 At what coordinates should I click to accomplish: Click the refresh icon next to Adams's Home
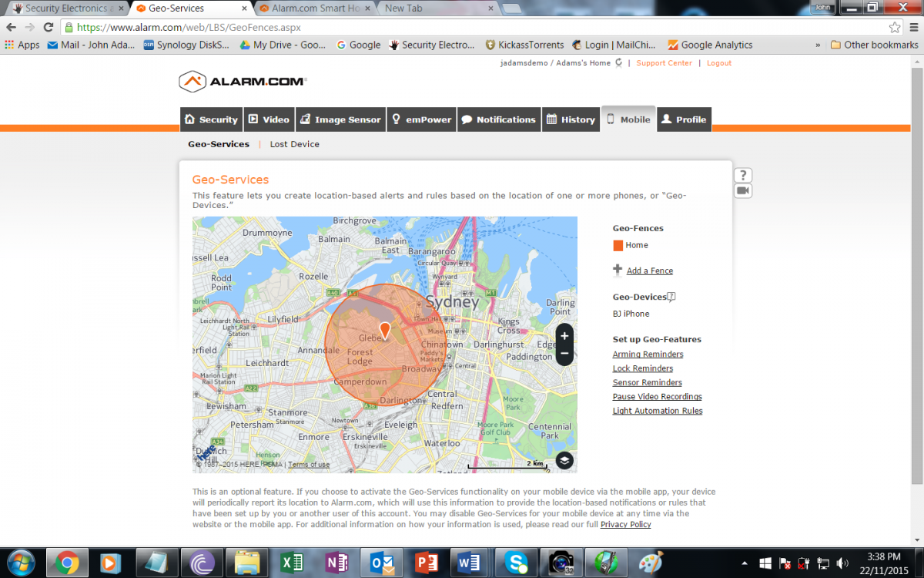[618, 63]
